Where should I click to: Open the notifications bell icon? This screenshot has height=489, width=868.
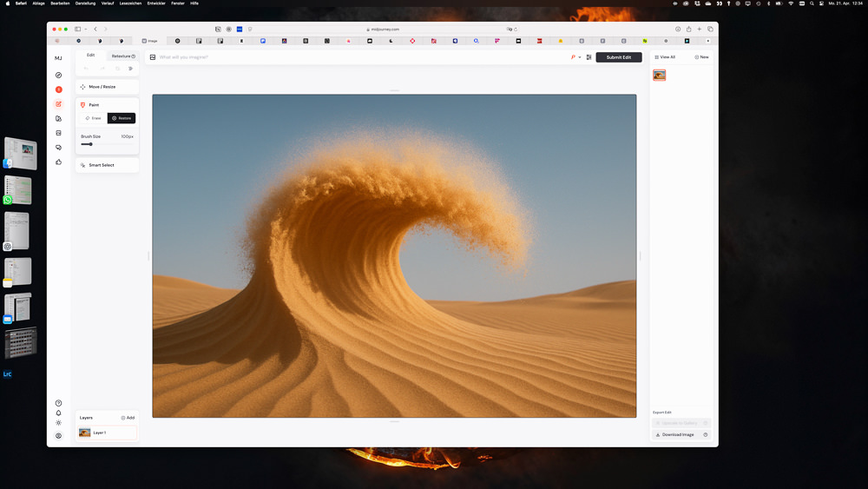pyautogui.click(x=59, y=413)
